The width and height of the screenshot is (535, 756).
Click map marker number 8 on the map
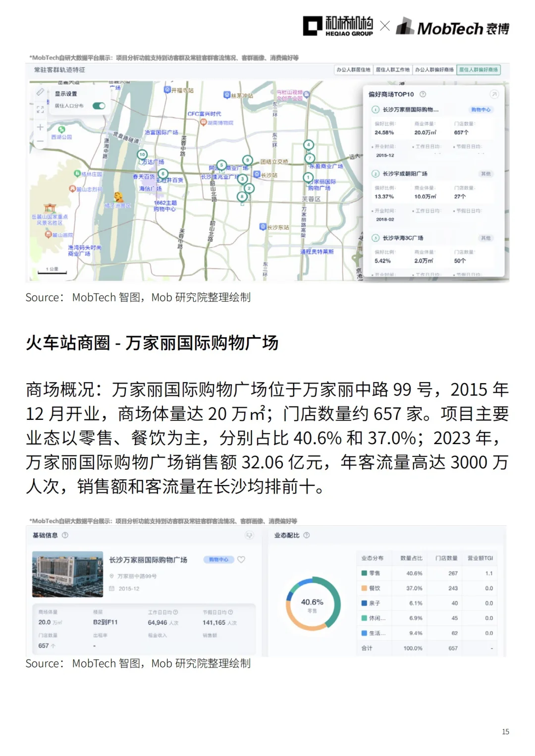pyautogui.click(x=242, y=197)
